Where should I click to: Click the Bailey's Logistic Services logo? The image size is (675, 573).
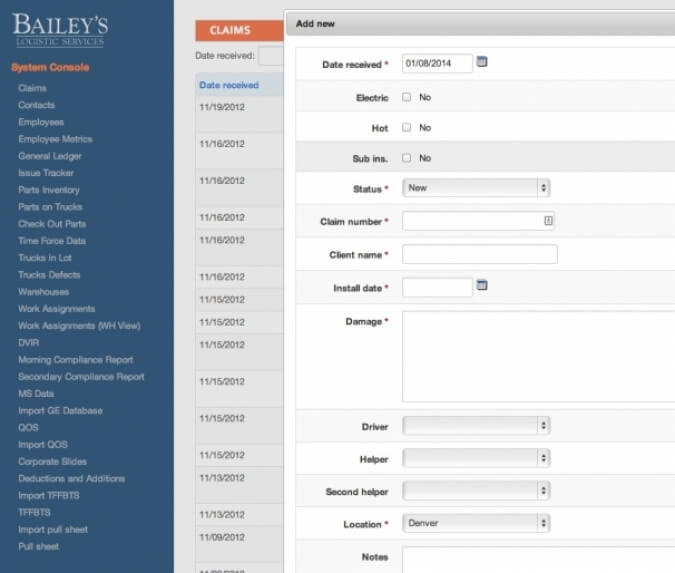pos(60,29)
